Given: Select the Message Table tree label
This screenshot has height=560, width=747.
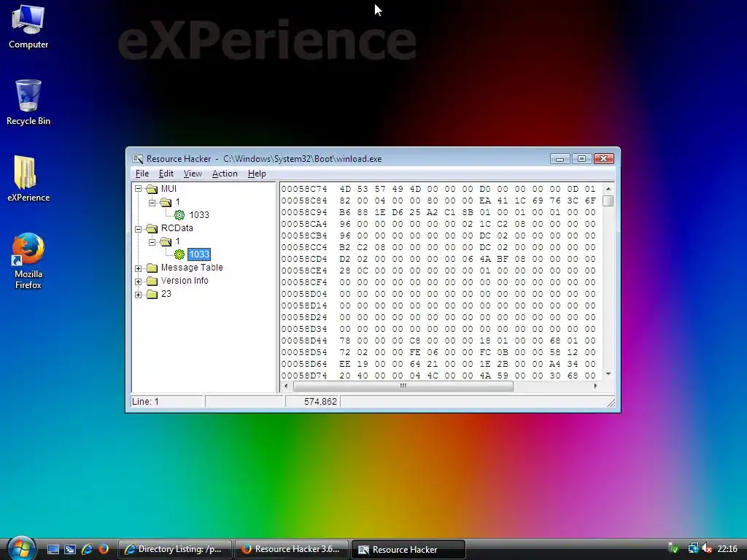Looking at the screenshot, I should tap(192, 268).
